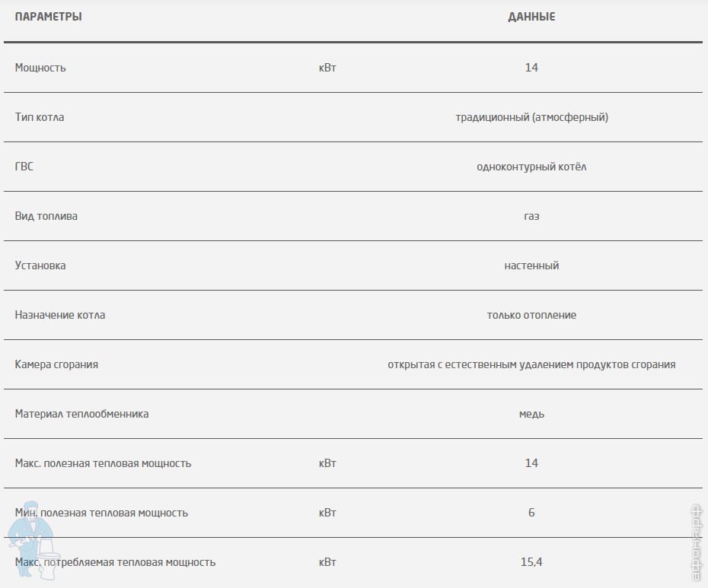This screenshot has width=708, height=588.
Task: Click the vertical site watermark on right edge
Action: pyautogui.click(x=697, y=542)
